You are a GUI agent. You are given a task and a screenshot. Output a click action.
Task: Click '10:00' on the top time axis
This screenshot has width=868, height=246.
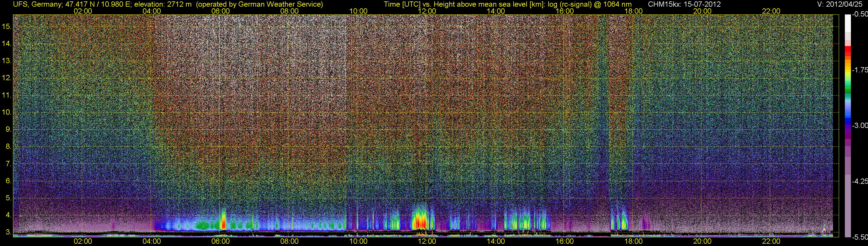(x=358, y=11)
